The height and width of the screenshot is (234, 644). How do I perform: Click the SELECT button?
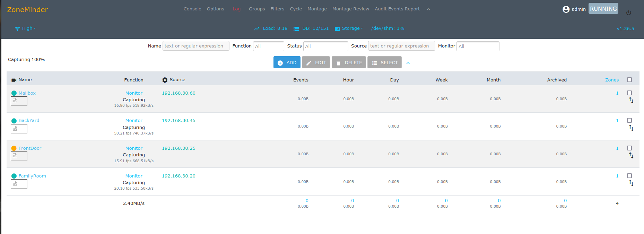pyautogui.click(x=385, y=62)
